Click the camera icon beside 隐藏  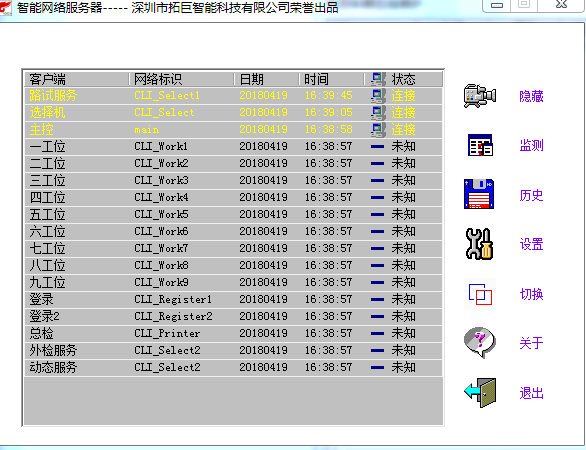point(480,96)
